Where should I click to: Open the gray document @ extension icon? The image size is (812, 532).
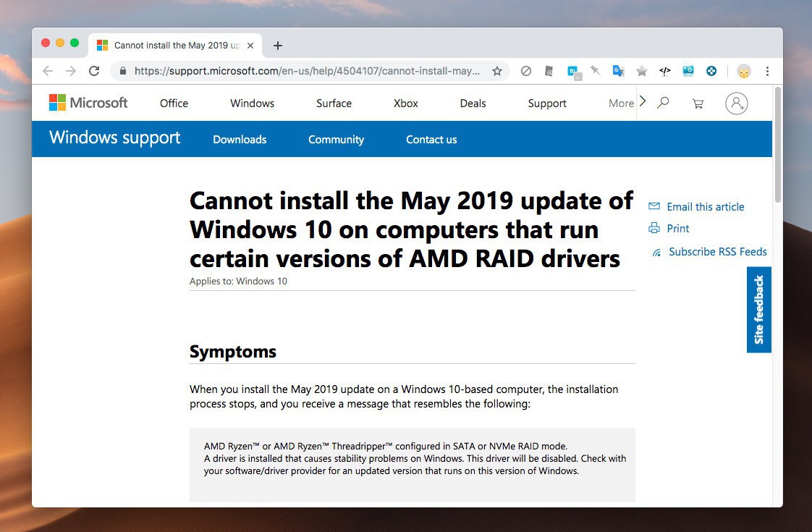click(549, 71)
